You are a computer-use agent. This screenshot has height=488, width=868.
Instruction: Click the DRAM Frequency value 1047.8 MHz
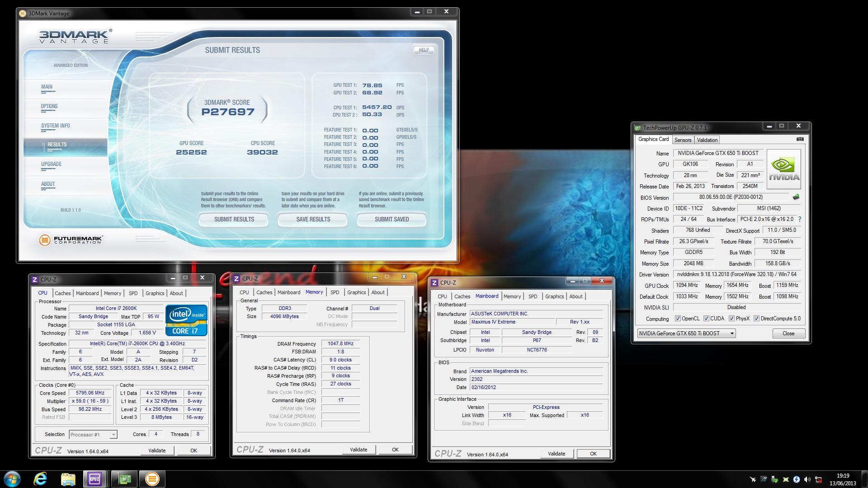coord(341,344)
